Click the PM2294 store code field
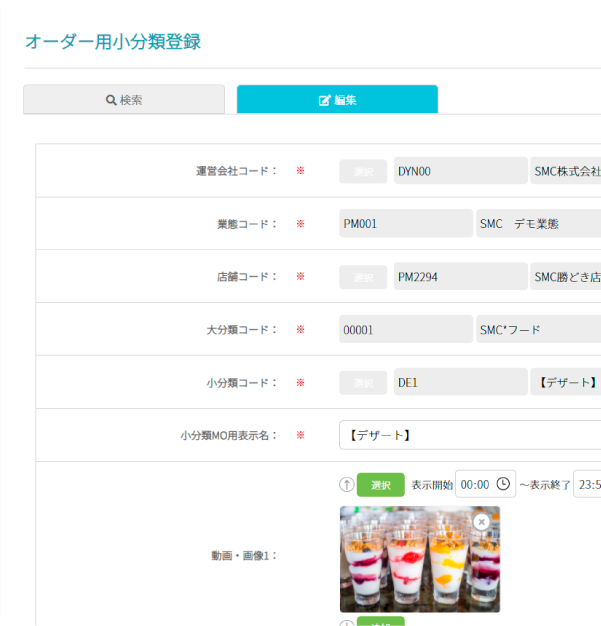This screenshot has width=601, height=626. (x=460, y=277)
